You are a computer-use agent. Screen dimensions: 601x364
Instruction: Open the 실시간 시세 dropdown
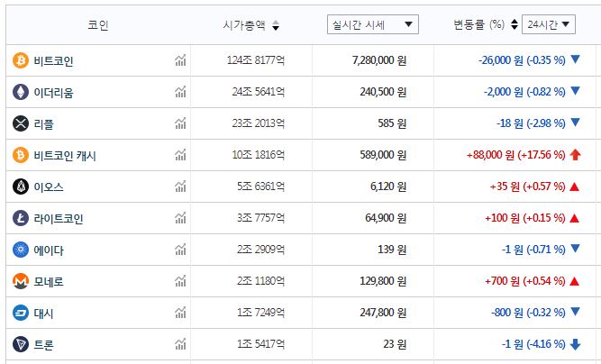[372, 24]
